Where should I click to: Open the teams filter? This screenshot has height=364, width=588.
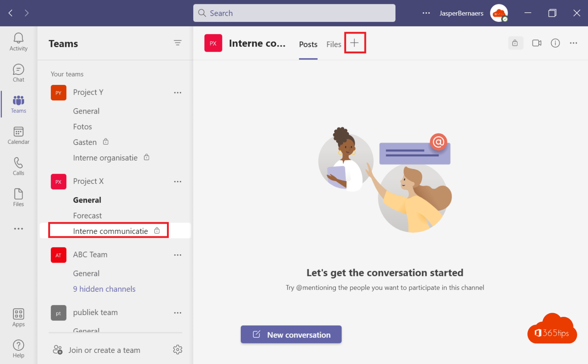[178, 43]
